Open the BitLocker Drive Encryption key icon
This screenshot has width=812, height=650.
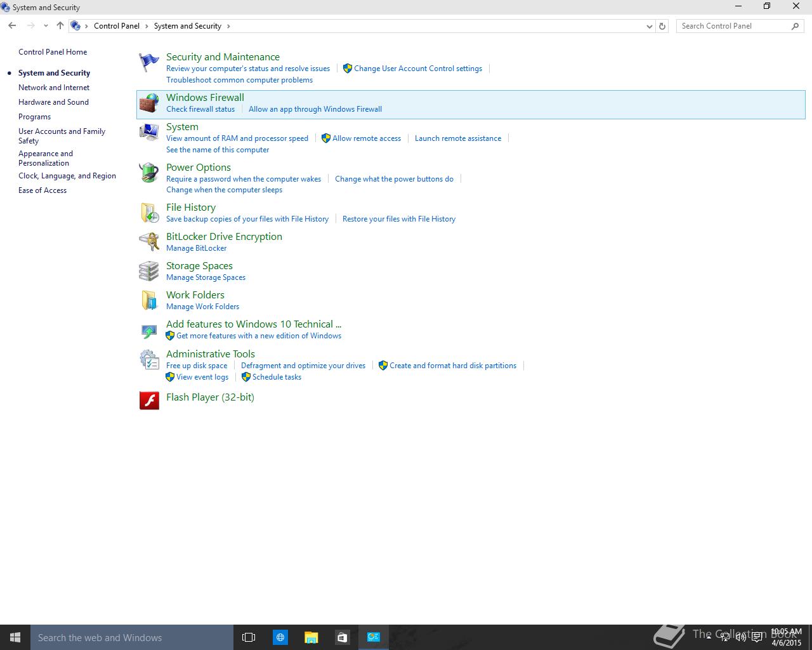[149, 242]
